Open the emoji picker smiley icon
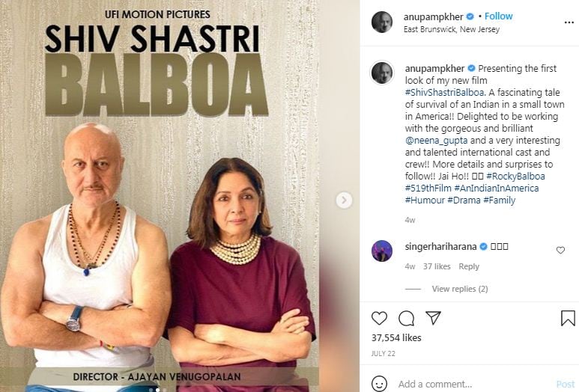 tap(379, 384)
